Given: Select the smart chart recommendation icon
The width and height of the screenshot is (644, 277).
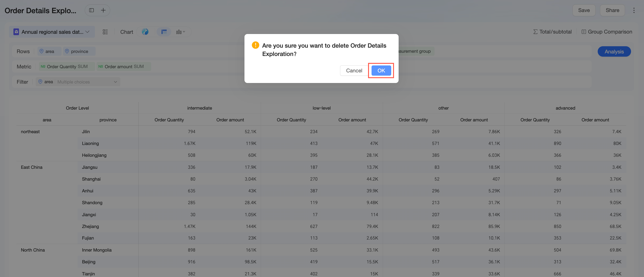Looking at the screenshot, I should (145, 32).
